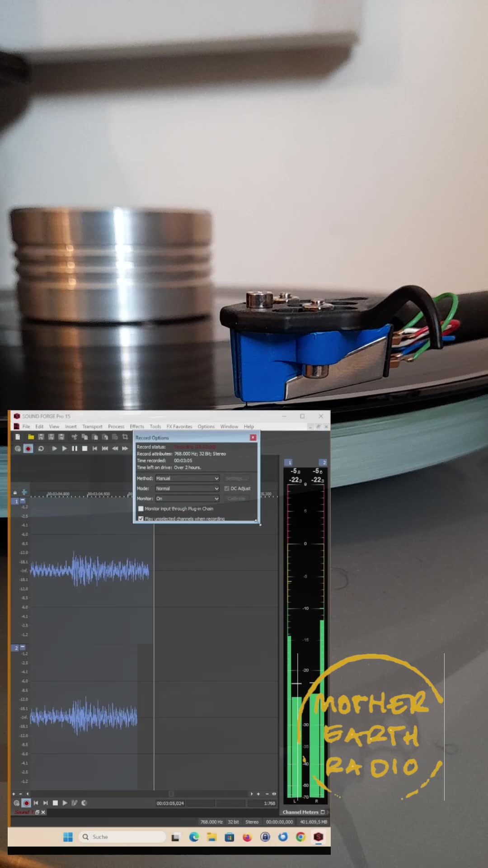The image size is (488, 868).
Task: Open the Tools menu
Action: coord(155,426)
